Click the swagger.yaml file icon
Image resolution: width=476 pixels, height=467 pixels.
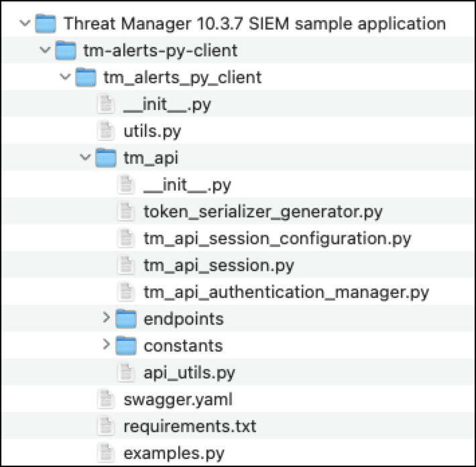click(106, 399)
